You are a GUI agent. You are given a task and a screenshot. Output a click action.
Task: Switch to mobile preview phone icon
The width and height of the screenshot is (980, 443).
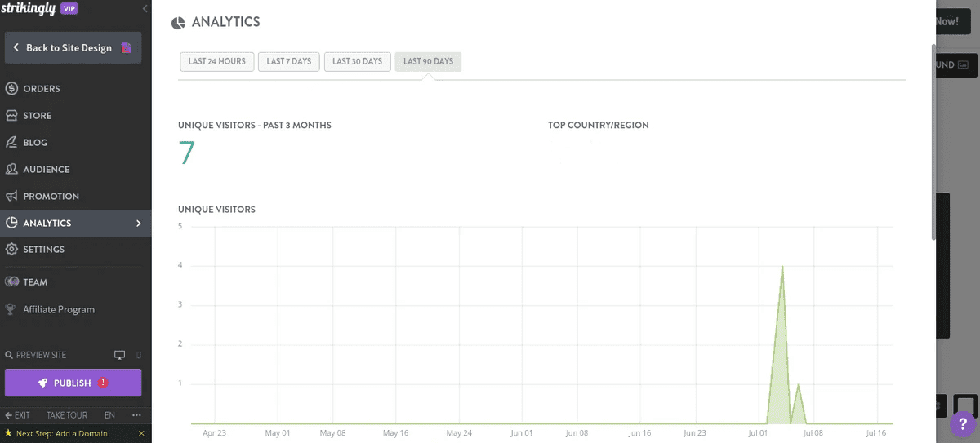point(139,355)
